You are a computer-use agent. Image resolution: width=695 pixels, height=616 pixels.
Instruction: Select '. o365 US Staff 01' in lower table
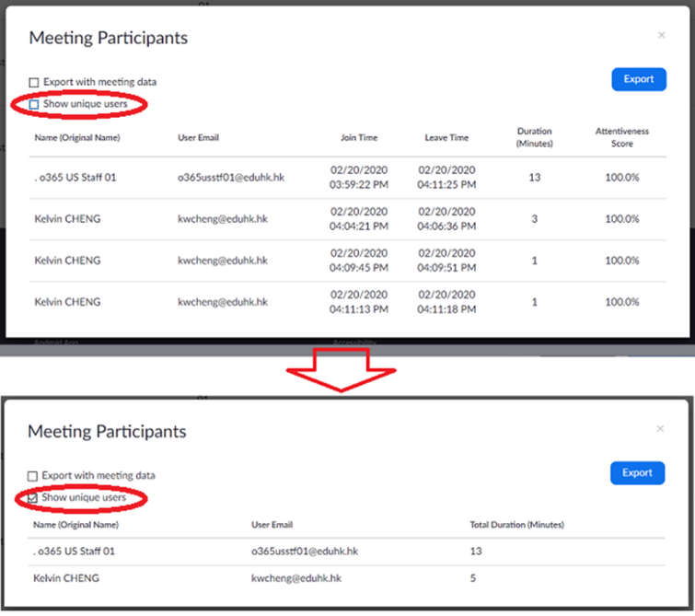coord(74,552)
